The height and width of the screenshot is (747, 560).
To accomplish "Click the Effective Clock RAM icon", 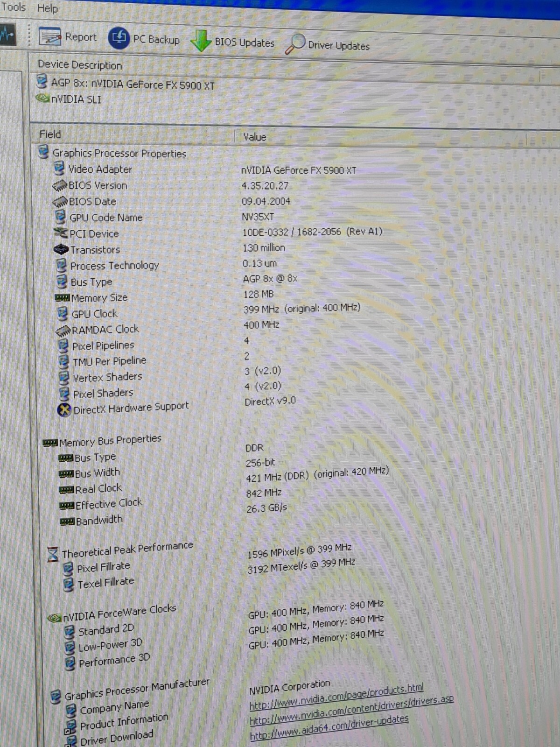I will pyautogui.click(x=67, y=505).
